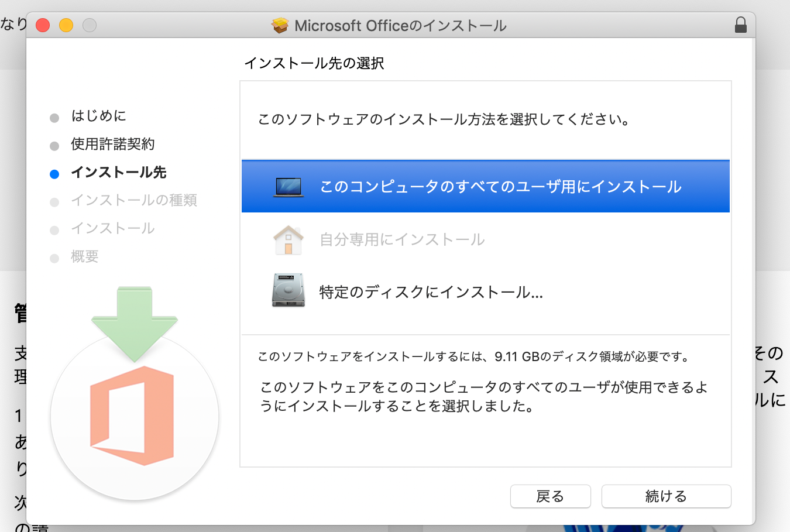This screenshot has width=790, height=532.
Task: Click the all-users selection confirmation description text
Action: coord(484,396)
